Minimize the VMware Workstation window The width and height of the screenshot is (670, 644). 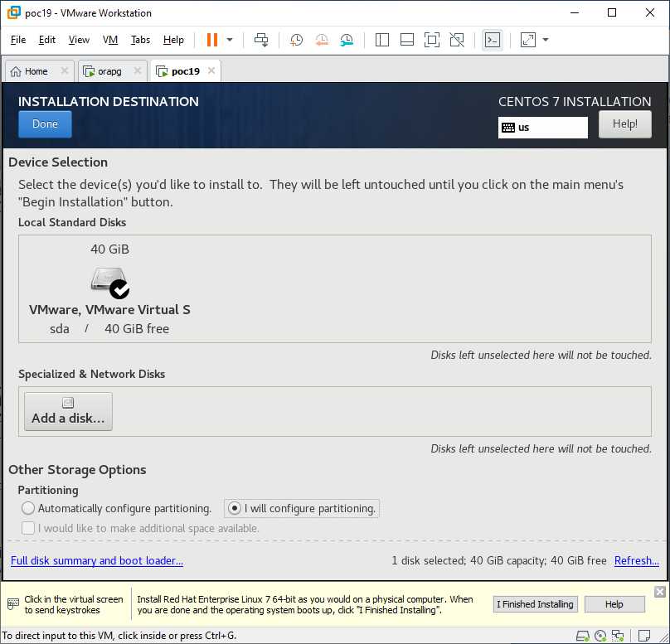pos(575,12)
